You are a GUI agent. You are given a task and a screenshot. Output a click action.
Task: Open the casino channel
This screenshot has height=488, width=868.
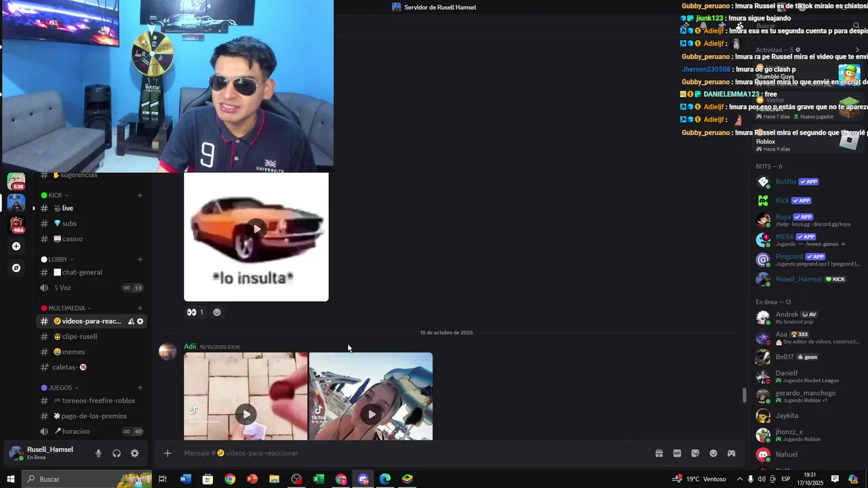coord(92,239)
